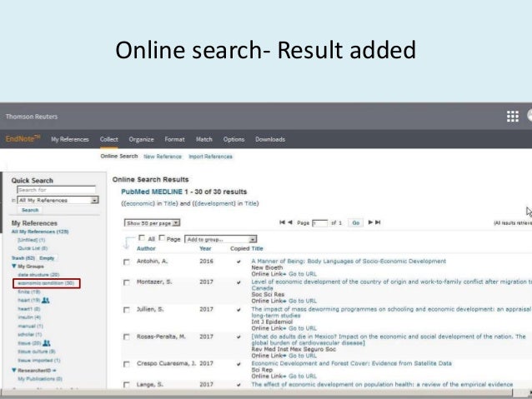Collapse the ResearcherID section
The height and width of the screenshot is (399, 532).
tap(14, 370)
